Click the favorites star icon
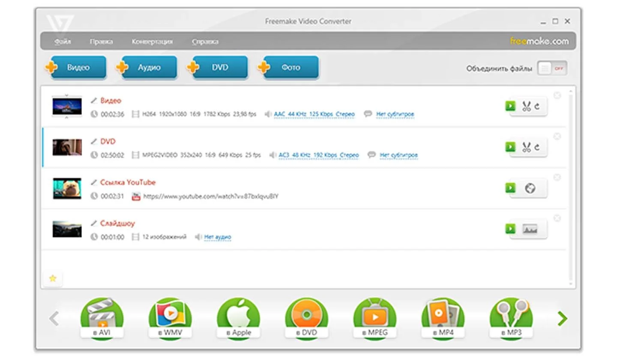 pyautogui.click(x=53, y=278)
